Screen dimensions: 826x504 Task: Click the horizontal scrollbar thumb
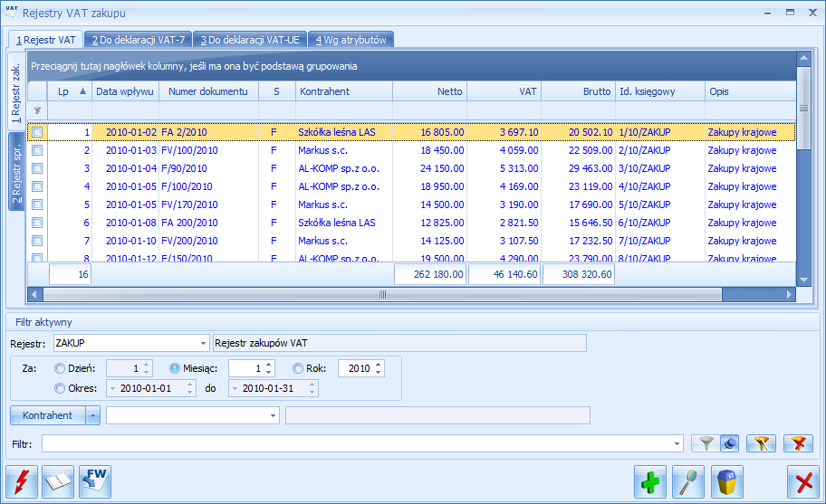[x=382, y=295]
